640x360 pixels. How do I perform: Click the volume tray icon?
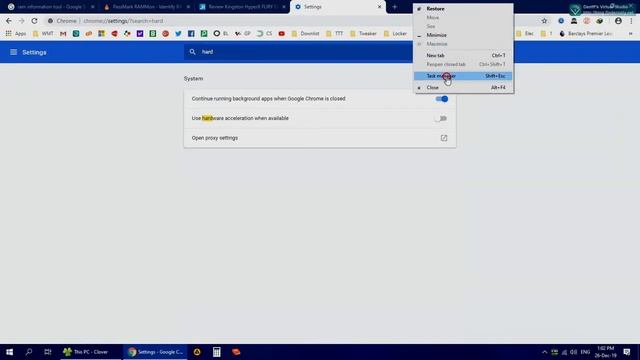[x=573, y=352]
